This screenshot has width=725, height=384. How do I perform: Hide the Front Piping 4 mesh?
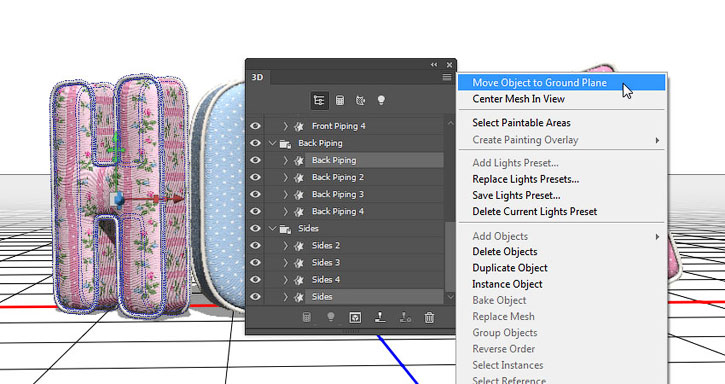tap(255, 126)
